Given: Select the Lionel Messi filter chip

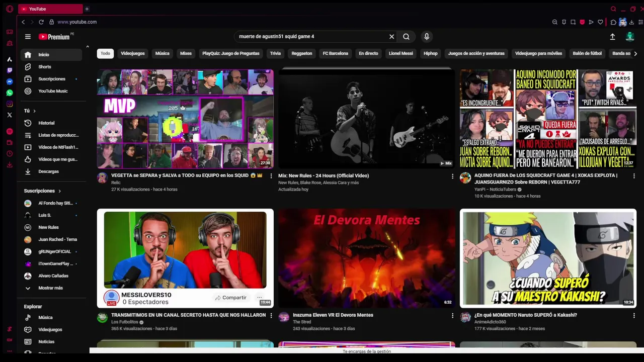Looking at the screenshot, I should 401,53.
